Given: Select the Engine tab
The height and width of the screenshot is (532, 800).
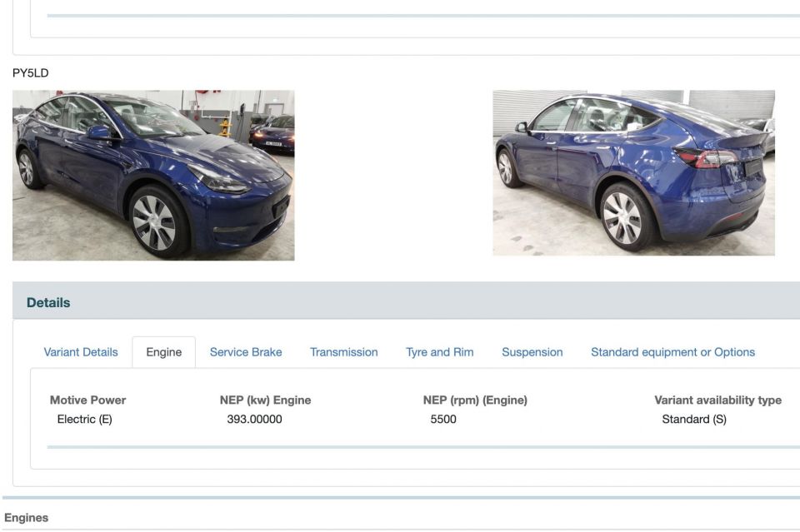Looking at the screenshot, I should pos(164,352).
